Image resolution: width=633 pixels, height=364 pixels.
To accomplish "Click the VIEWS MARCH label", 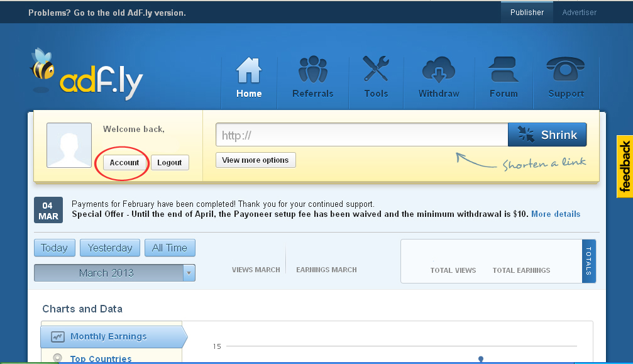I will [x=256, y=270].
